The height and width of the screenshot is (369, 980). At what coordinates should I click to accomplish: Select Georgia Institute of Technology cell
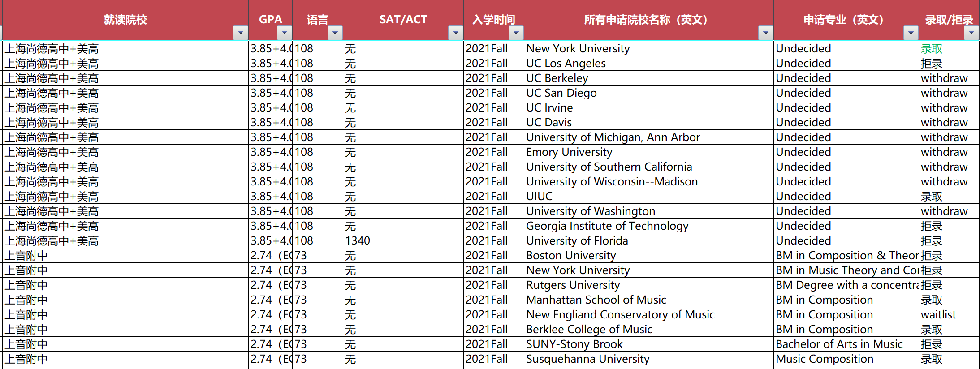coord(649,226)
